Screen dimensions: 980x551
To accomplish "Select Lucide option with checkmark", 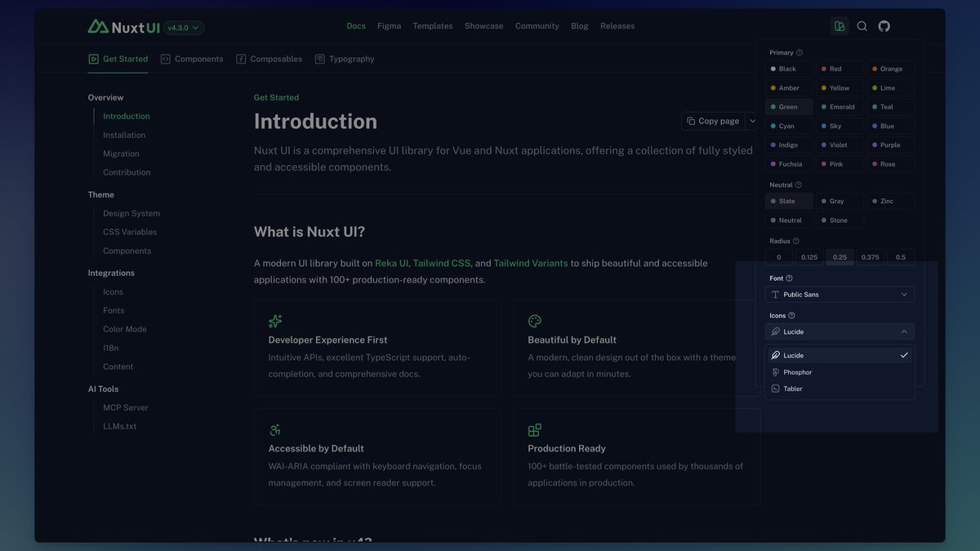I will [x=840, y=355].
